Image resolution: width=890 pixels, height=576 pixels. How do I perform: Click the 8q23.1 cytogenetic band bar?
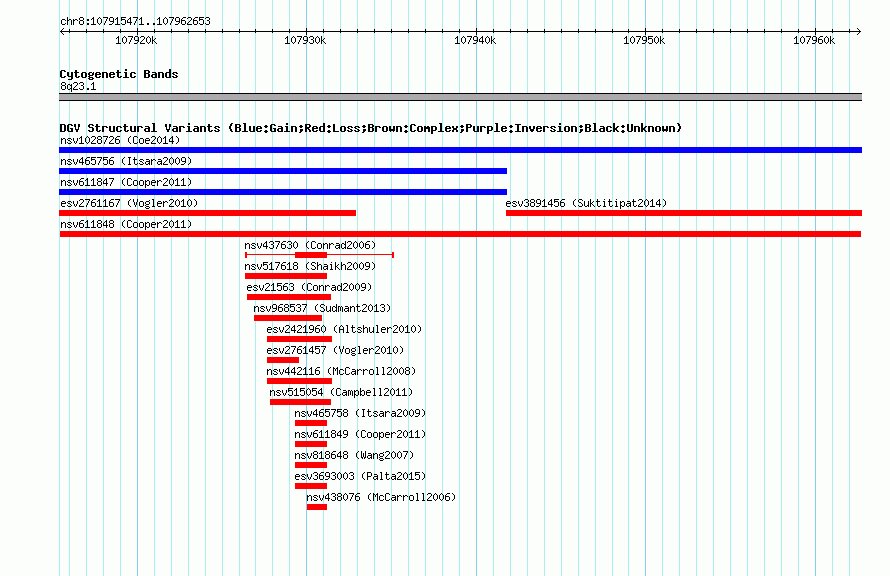pyautogui.click(x=460, y=97)
